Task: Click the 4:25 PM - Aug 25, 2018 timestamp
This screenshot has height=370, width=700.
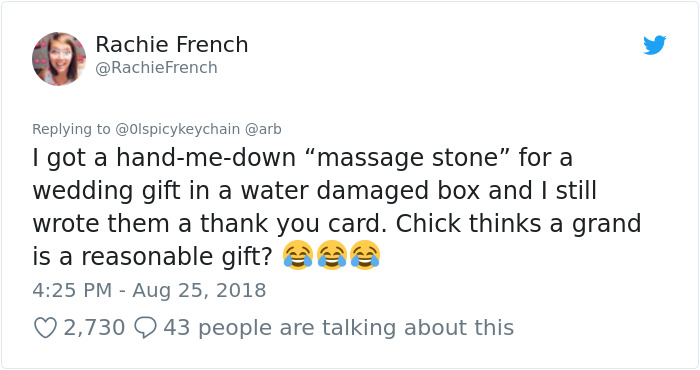Action: coord(149,291)
